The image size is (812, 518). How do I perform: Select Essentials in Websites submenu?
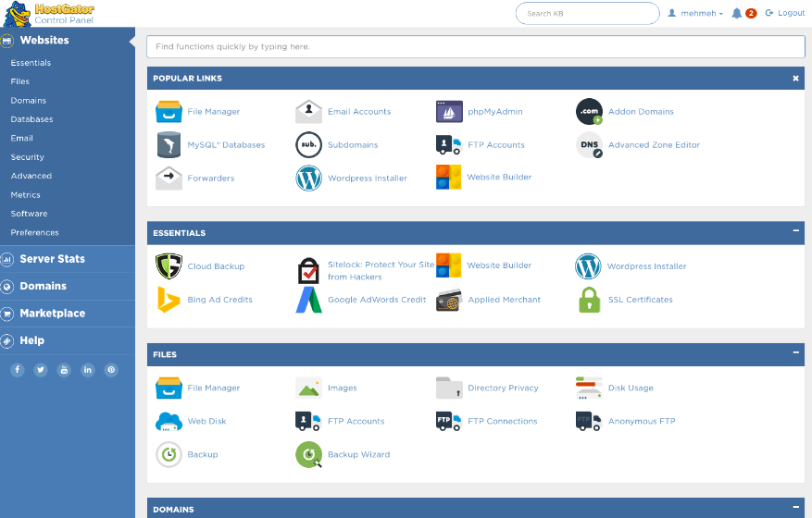[31, 63]
